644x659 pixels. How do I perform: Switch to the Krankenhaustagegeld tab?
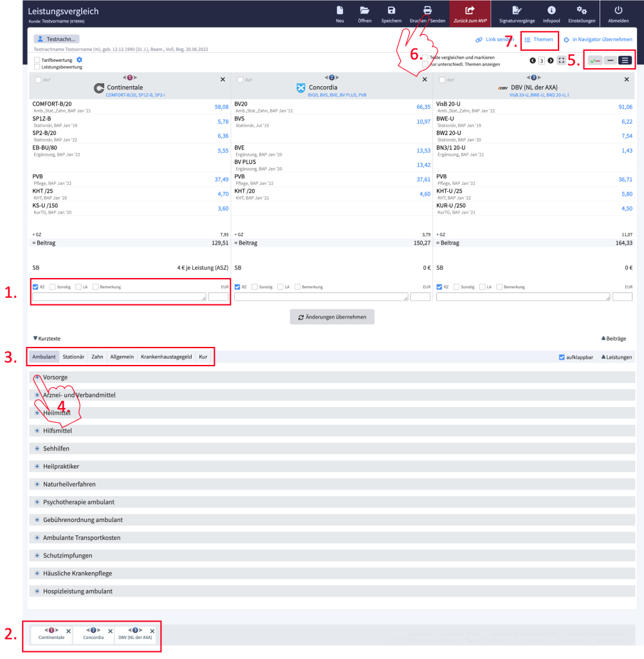pos(167,357)
